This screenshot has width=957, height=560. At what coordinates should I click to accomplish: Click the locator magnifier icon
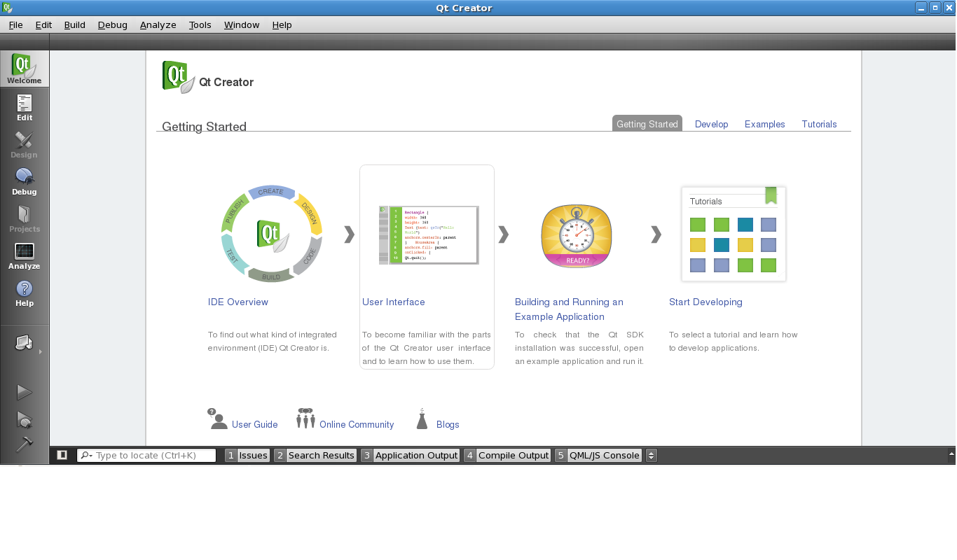click(85, 456)
